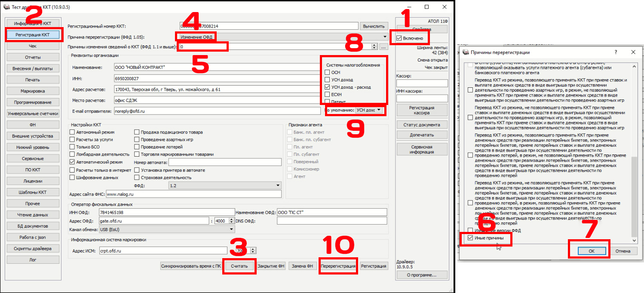
Task: Click the Вычислить button
Action: point(374,26)
